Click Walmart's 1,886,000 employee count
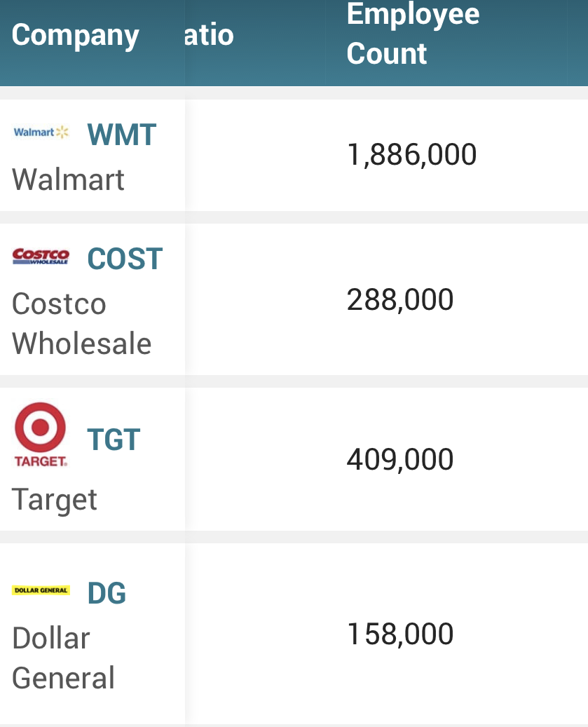This screenshot has height=727, width=588. click(x=412, y=154)
